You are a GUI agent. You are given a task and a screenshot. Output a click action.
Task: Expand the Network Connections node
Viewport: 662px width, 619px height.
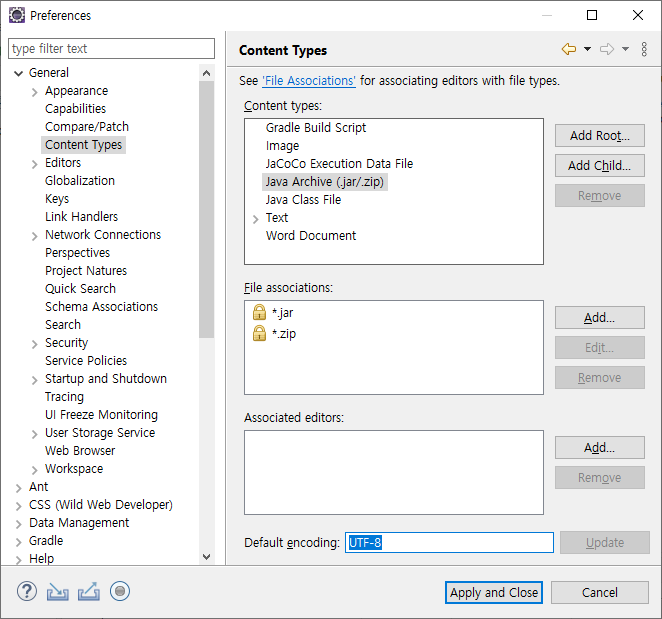pos(35,236)
